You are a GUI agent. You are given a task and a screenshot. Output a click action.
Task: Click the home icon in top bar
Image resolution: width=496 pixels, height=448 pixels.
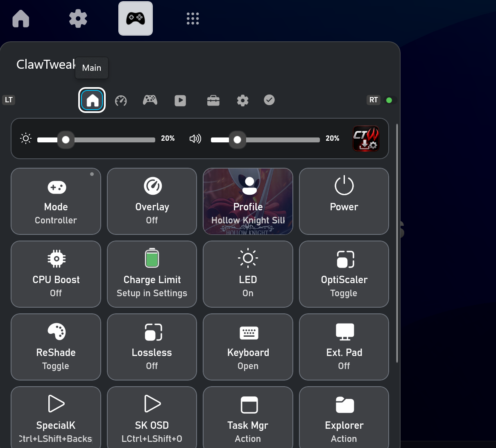21,18
